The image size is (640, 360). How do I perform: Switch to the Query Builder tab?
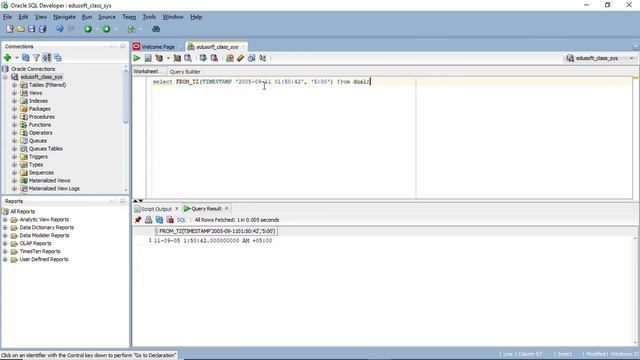tap(185, 71)
